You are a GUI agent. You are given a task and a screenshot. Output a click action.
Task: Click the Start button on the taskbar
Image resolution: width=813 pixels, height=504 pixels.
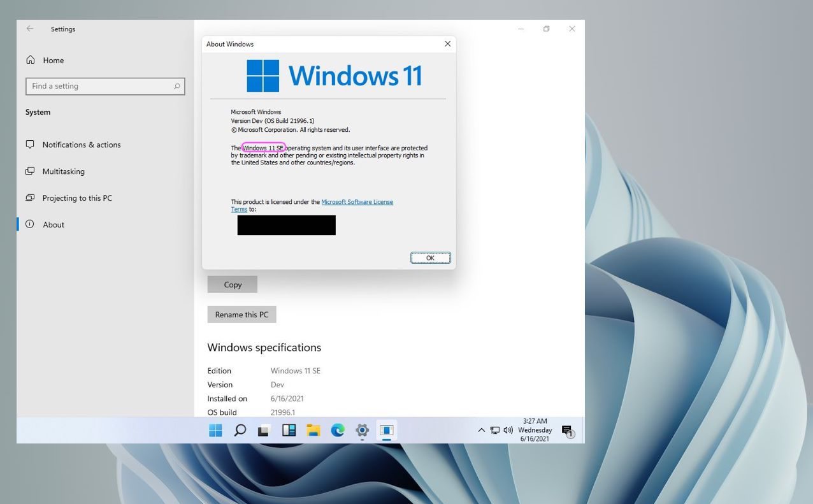215,430
